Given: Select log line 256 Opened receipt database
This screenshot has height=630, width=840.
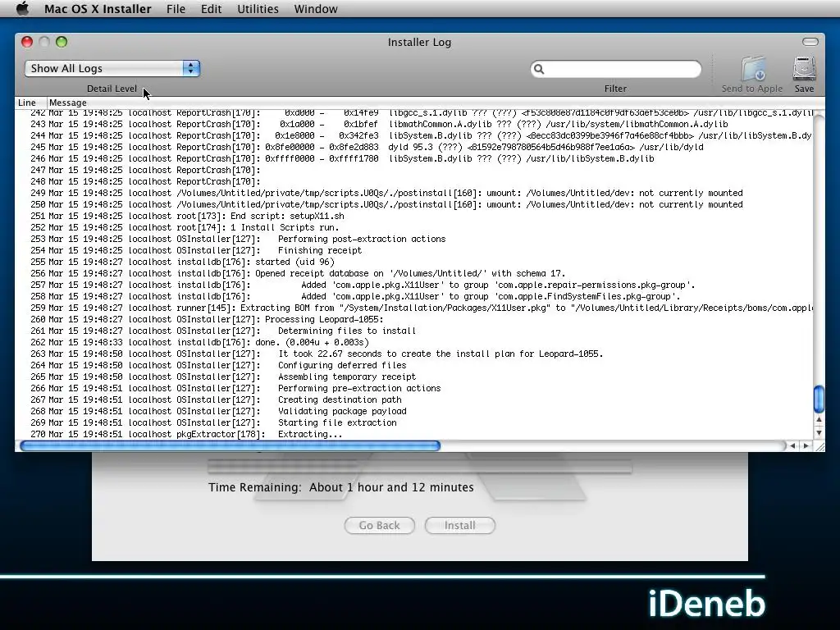Looking at the screenshot, I should (414, 274).
